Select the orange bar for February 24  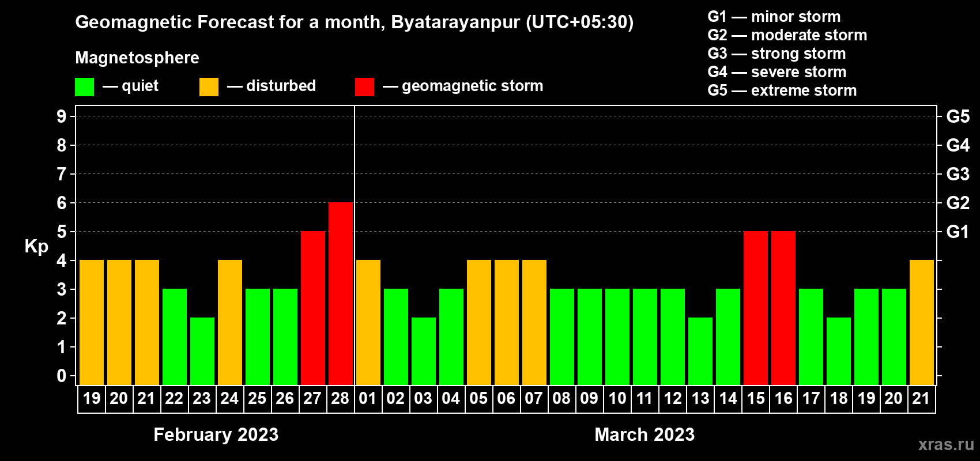coord(230,323)
